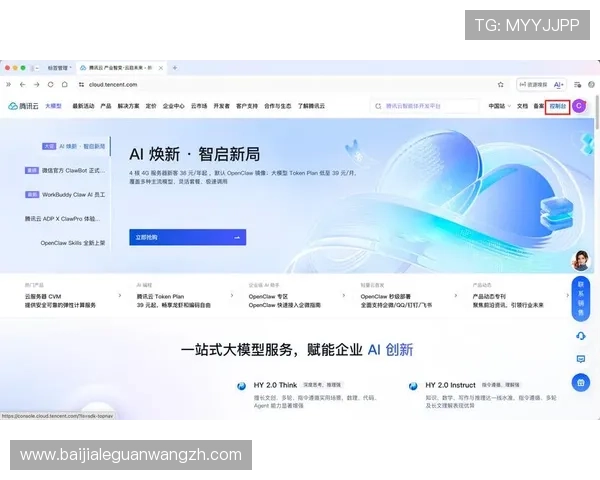600x480 pixels.
Task: Select the 微信官方 ClawBot banner tab
Action: [65, 170]
